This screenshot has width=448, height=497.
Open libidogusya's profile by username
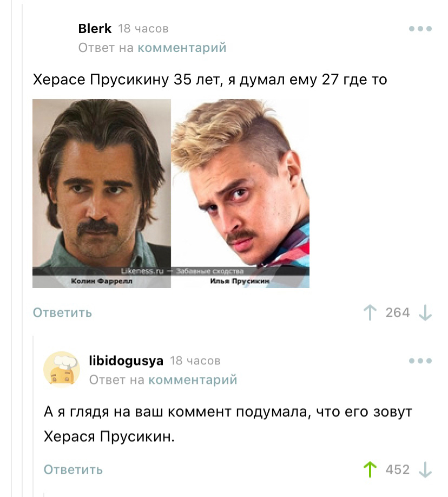click(126, 361)
